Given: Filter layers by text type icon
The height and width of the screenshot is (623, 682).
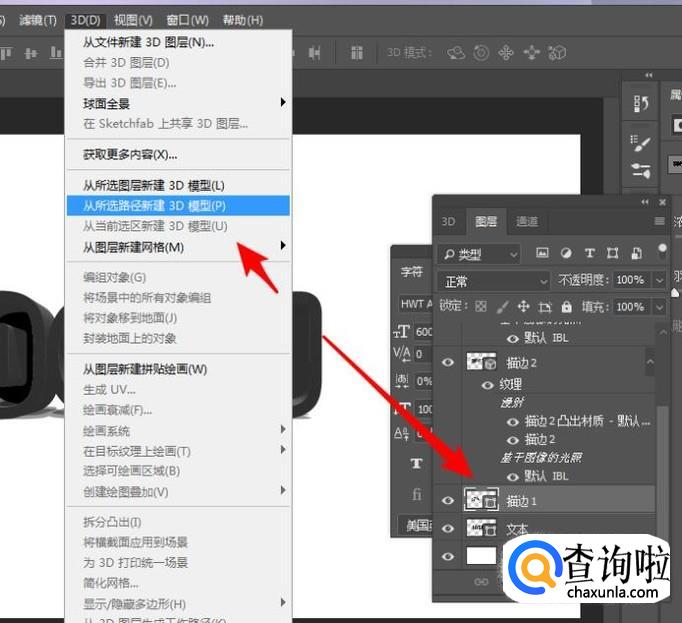Looking at the screenshot, I should [589, 254].
